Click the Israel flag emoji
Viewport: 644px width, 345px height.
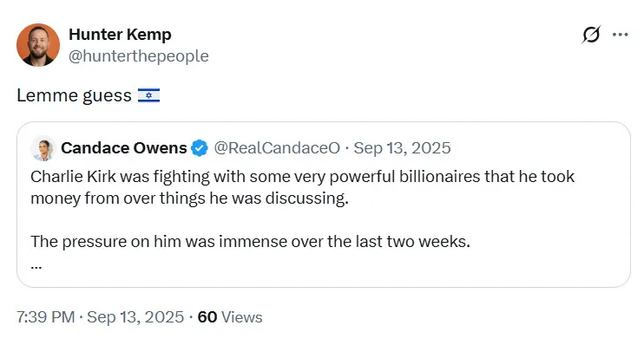(148, 95)
